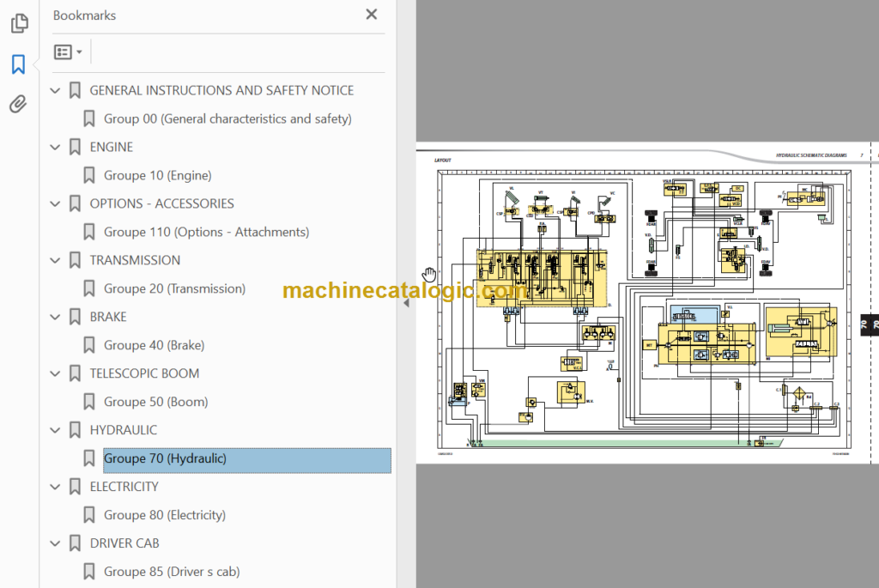
Task: Click bookmark icon beside Groupe 80 (Electricity)
Action: [x=88, y=515]
